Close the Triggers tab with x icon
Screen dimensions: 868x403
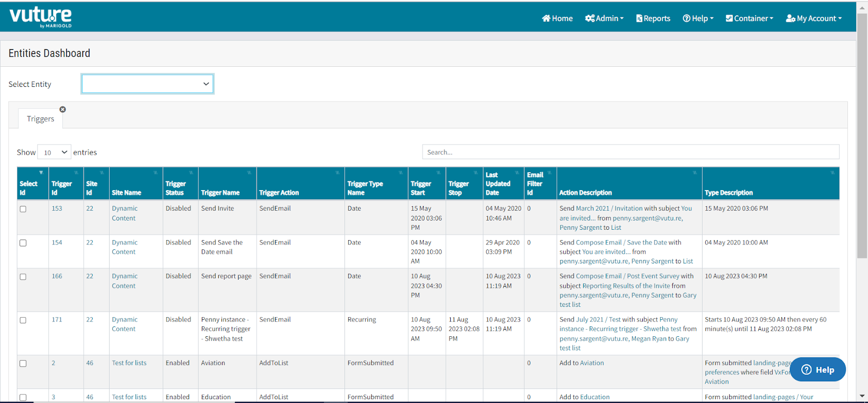(63, 109)
